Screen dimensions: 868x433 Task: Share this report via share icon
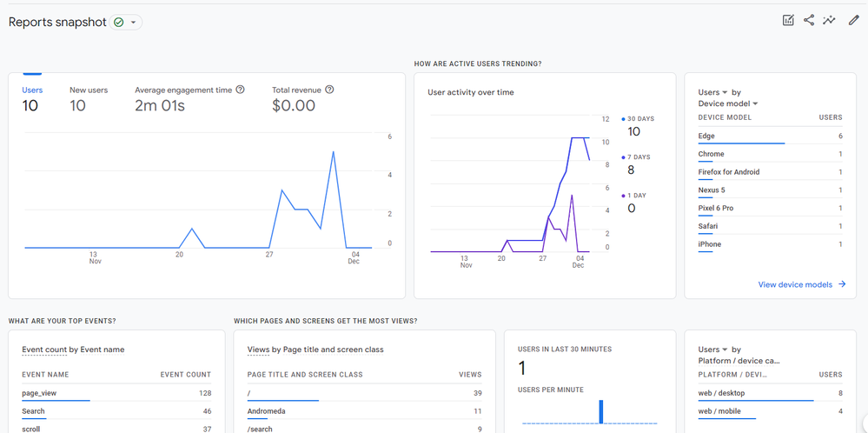[809, 20]
